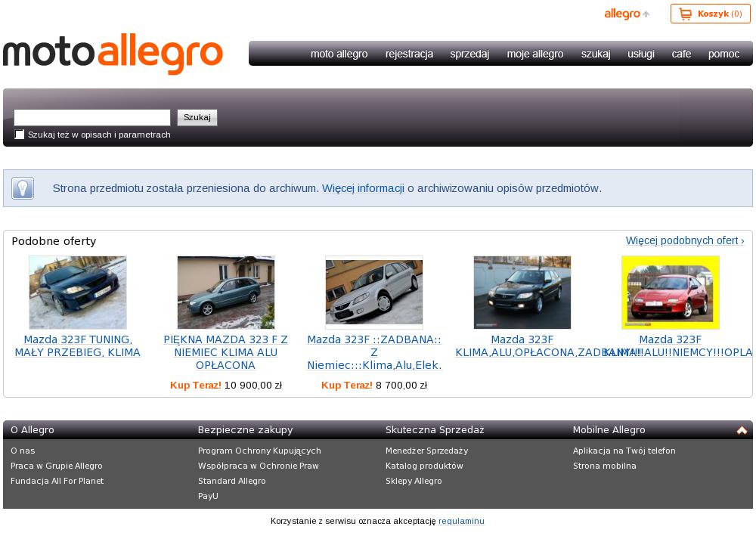Click the motoallegro logo
756x536 pixels.
pyautogui.click(x=113, y=54)
